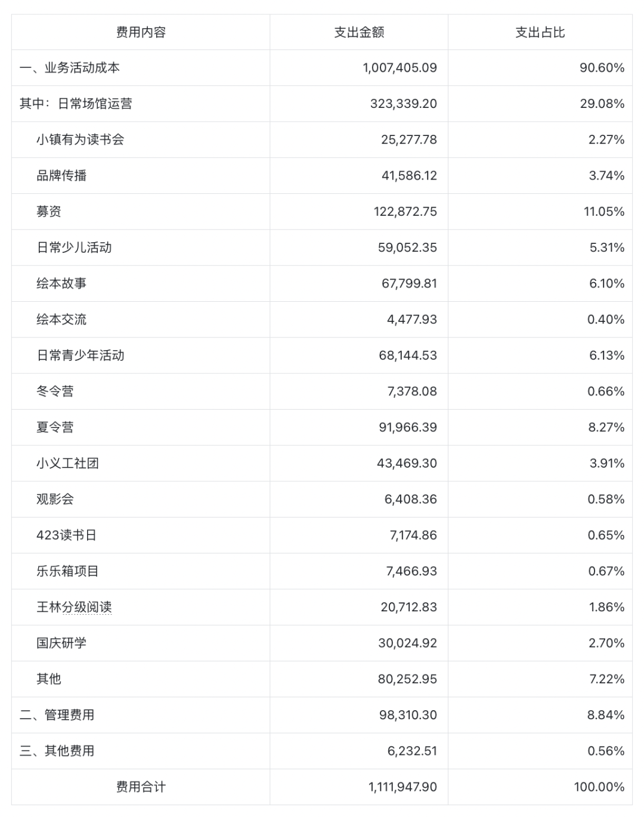Click the 费用合计 total 1,111,947.90
Screen dimensions: 644x817
402,787
